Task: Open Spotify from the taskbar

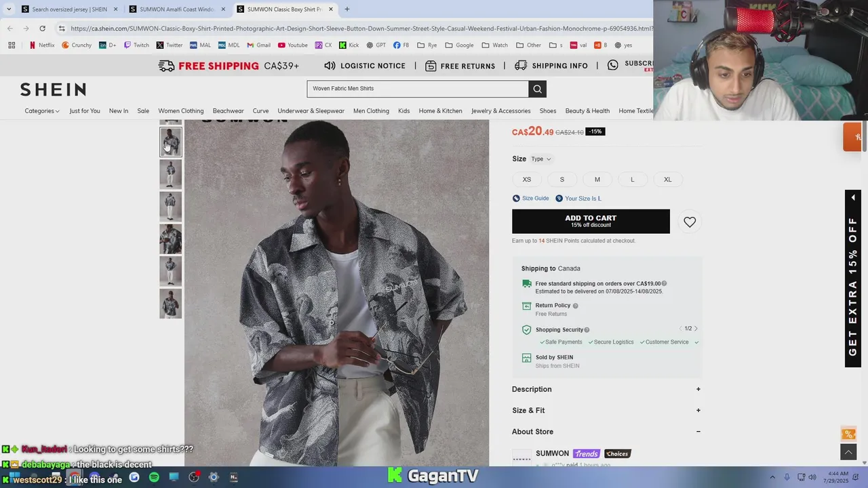Action: coord(154,477)
